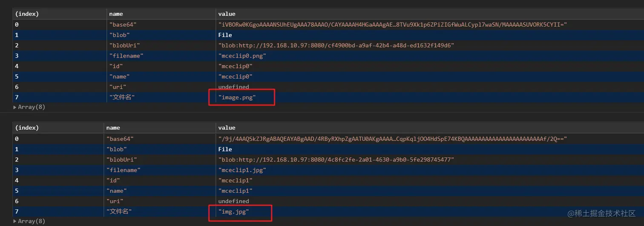Click index 3 in the mceclip1.jpg row
644x226 pixels.
coord(17,170)
